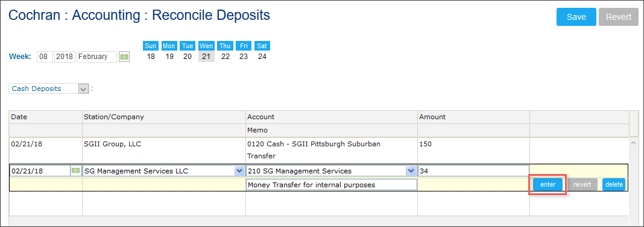Viewport: 644px width, 227px height.
Task: Click the month field showing February
Action: point(96,57)
